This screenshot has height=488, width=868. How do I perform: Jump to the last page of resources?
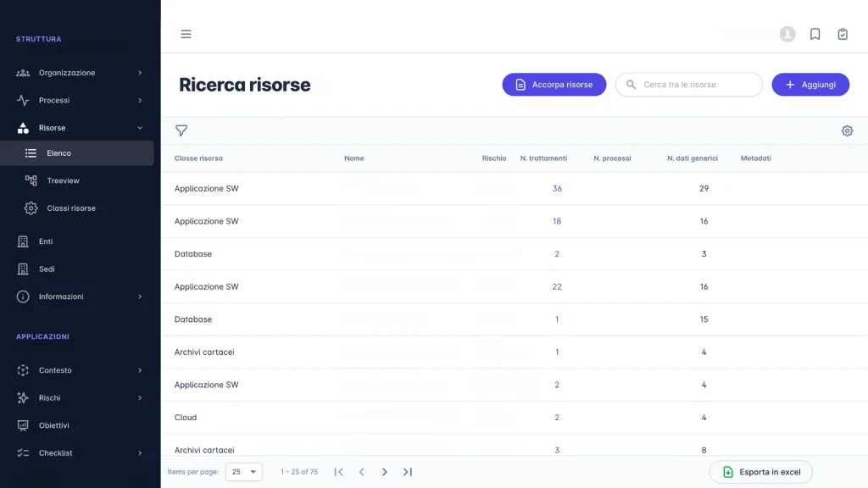(408, 472)
